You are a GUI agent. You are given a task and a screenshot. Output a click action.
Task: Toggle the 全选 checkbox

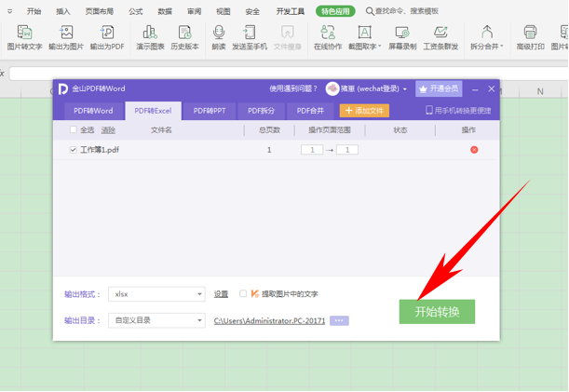pos(73,129)
